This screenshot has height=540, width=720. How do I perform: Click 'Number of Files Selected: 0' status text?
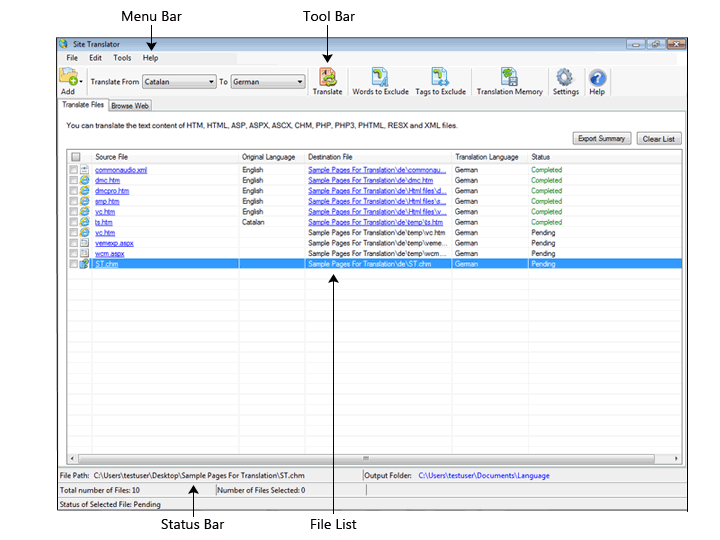point(261,490)
